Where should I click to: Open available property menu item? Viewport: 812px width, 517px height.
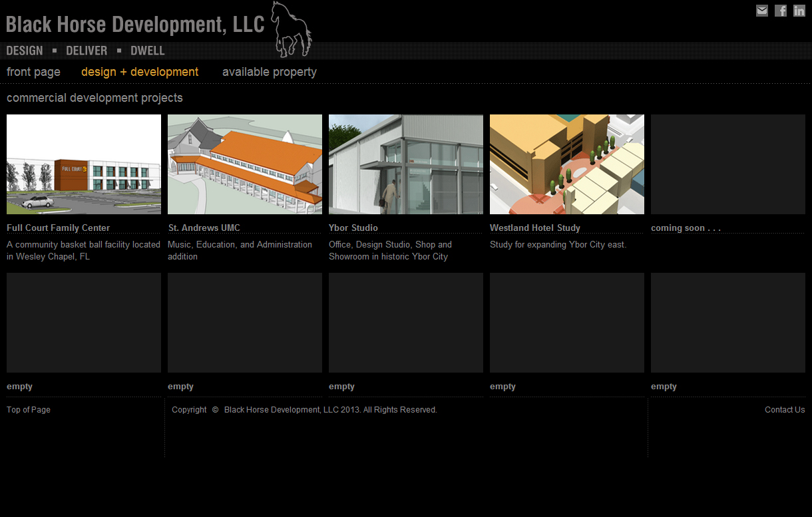(x=270, y=72)
